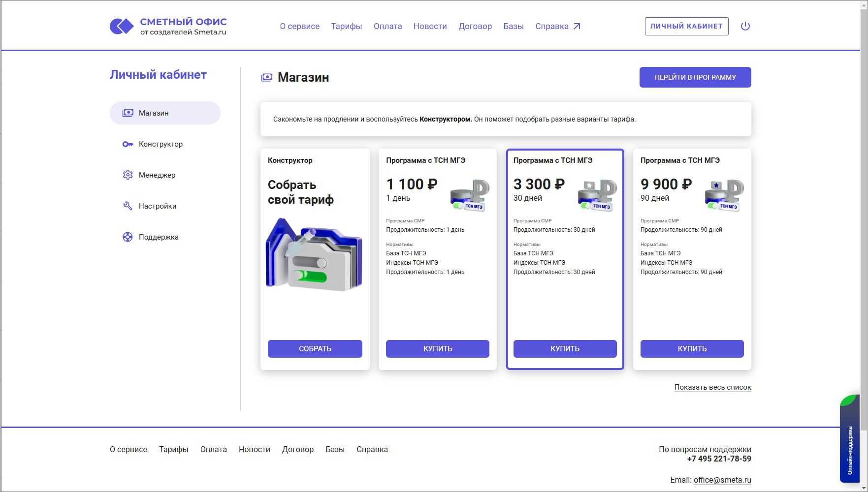This screenshot has width=868, height=492.
Task: Click the office@smeta.ru email link
Action: (x=722, y=480)
